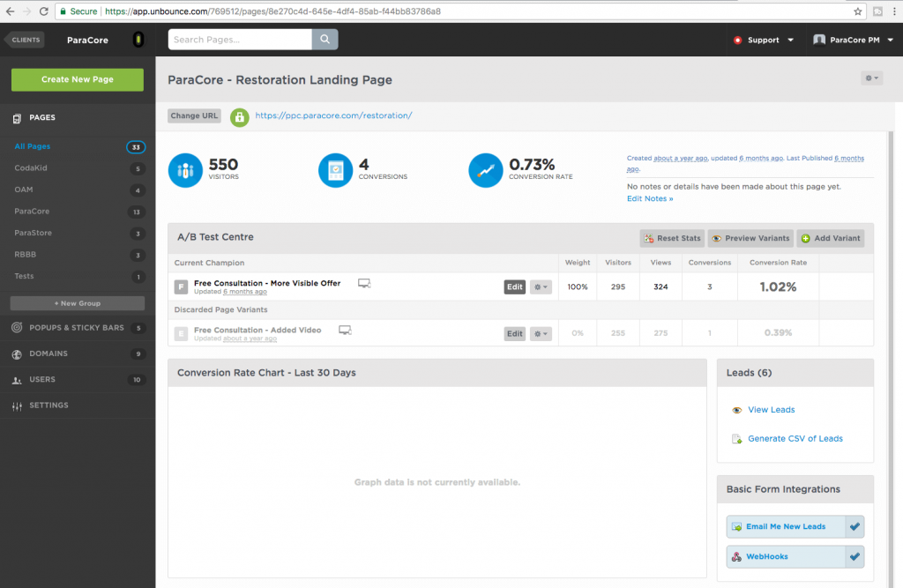This screenshot has height=588, width=903.
Task: Click the Domains globe icon
Action: tap(17, 354)
